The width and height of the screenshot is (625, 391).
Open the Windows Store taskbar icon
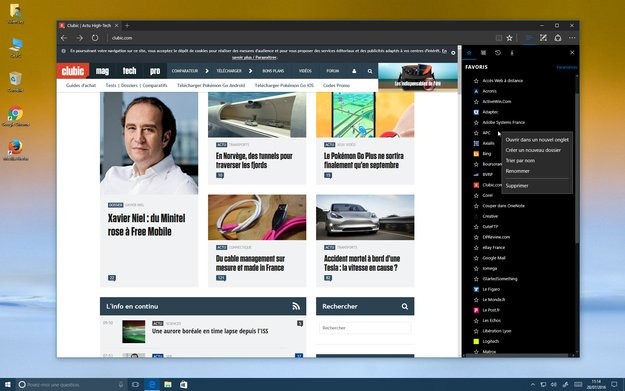183,385
